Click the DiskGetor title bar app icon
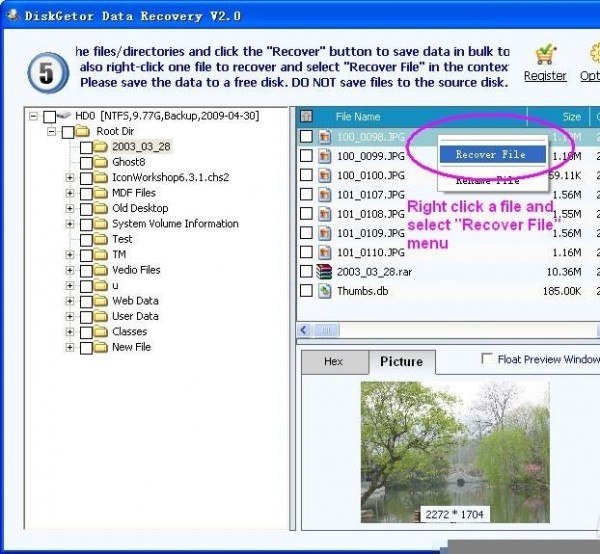Viewport: 600px width, 554px height. (x=13, y=15)
